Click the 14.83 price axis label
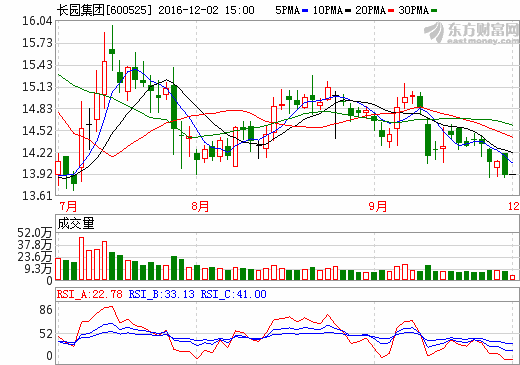 coord(37,109)
